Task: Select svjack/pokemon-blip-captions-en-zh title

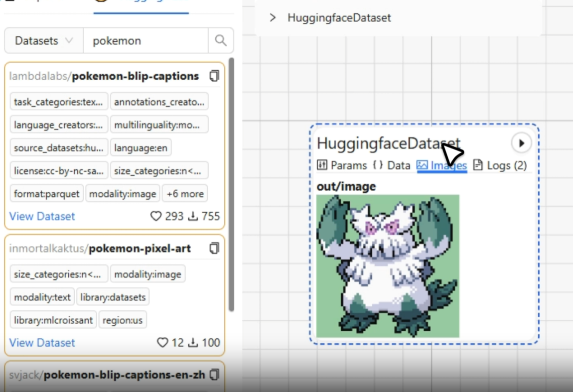Action: 107,375
